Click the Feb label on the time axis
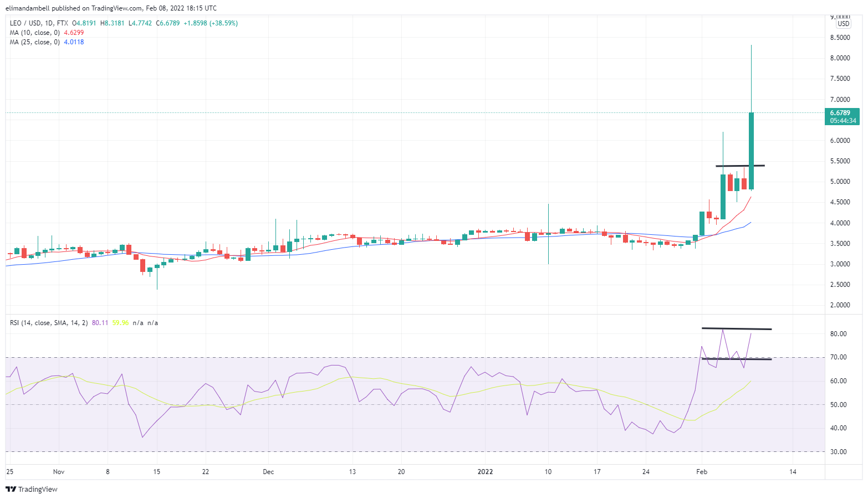 702,472
